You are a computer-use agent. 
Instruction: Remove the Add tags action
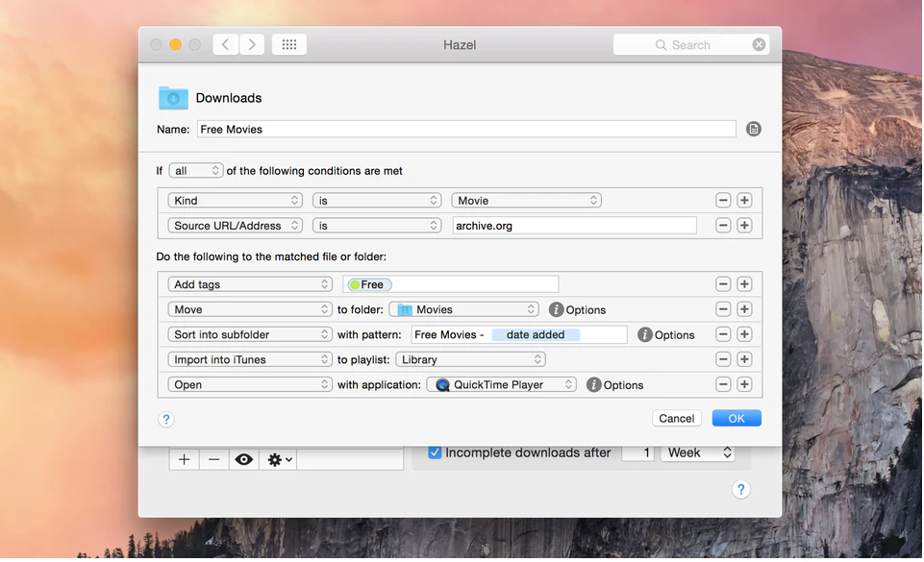723,284
